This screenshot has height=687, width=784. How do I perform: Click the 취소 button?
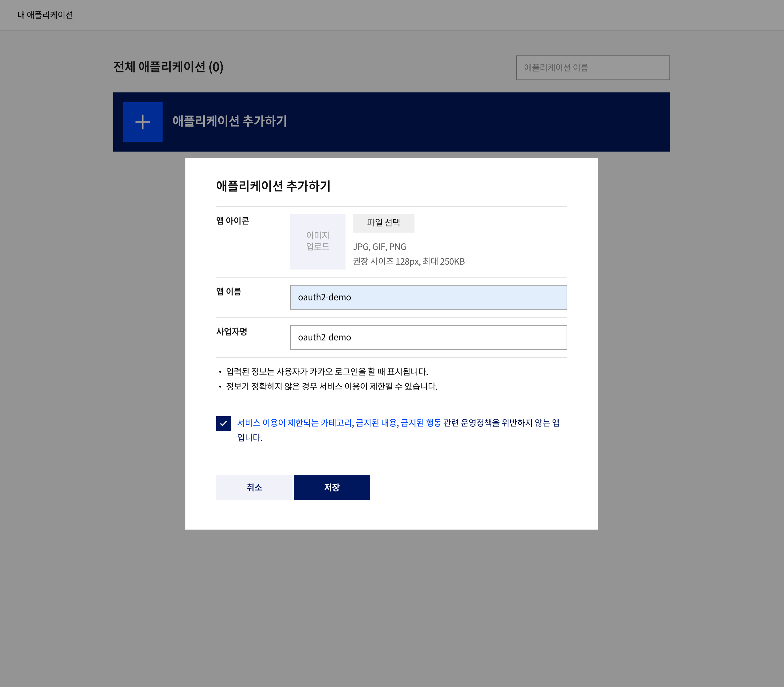(254, 487)
